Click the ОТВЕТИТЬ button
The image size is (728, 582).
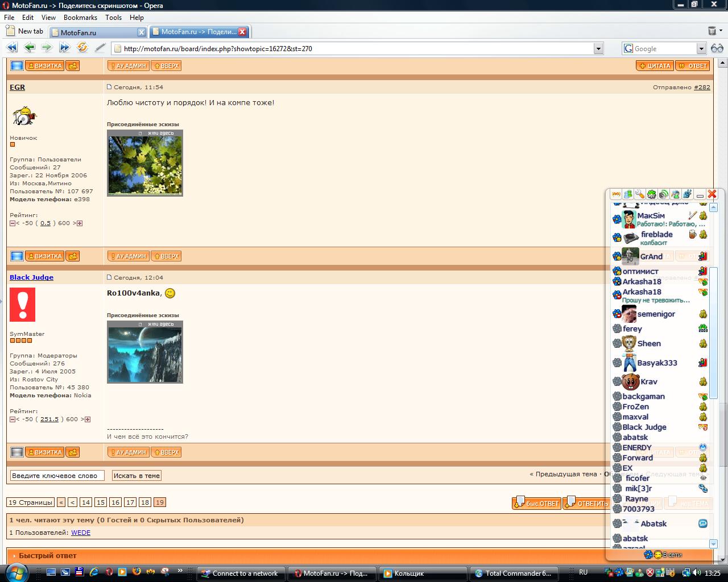click(586, 503)
